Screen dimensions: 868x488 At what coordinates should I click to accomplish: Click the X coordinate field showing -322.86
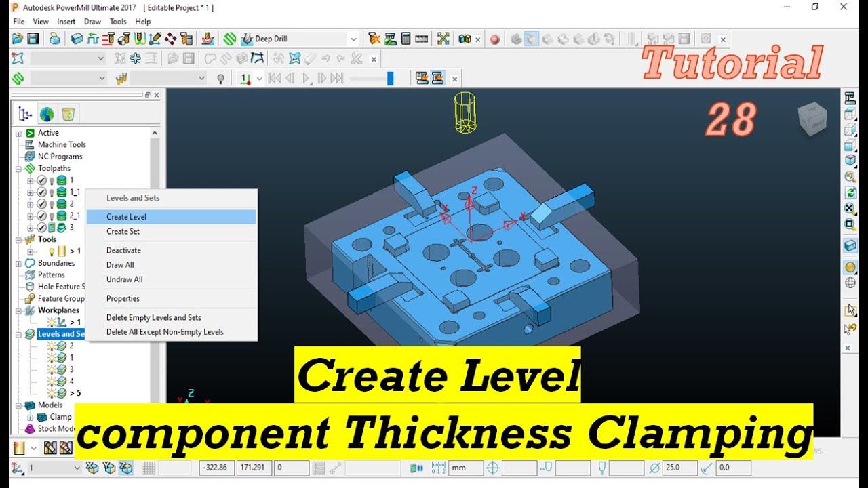pyautogui.click(x=218, y=468)
